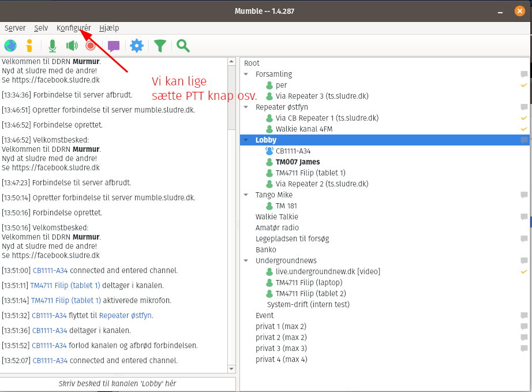Collapse the Undergroundnews channel

pos(246,260)
